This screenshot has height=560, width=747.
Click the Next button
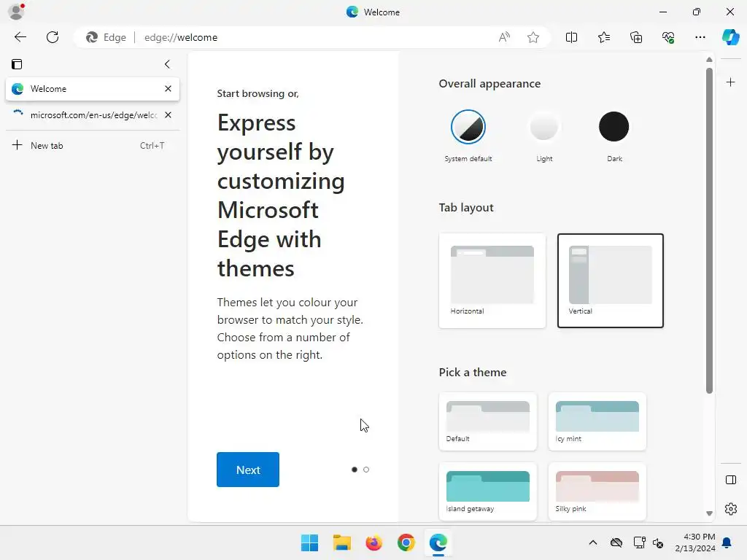(x=248, y=470)
